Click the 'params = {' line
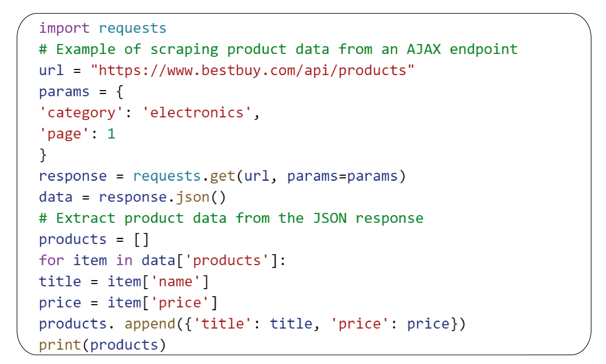The width and height of the screenshot is (606, 364). point(81,92)
